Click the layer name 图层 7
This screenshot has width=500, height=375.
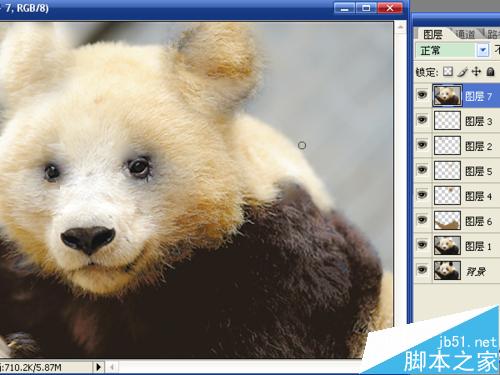pyautogui.click(x=478, y=97)
